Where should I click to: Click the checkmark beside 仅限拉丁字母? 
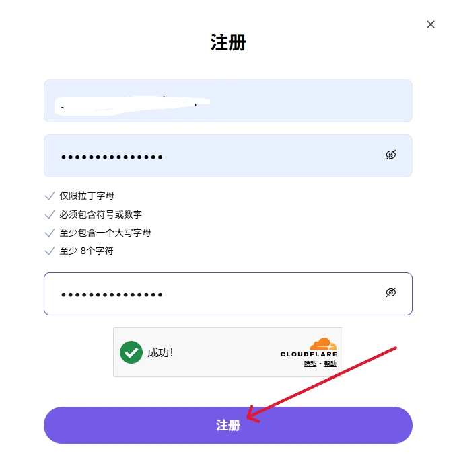coord(50,196)
